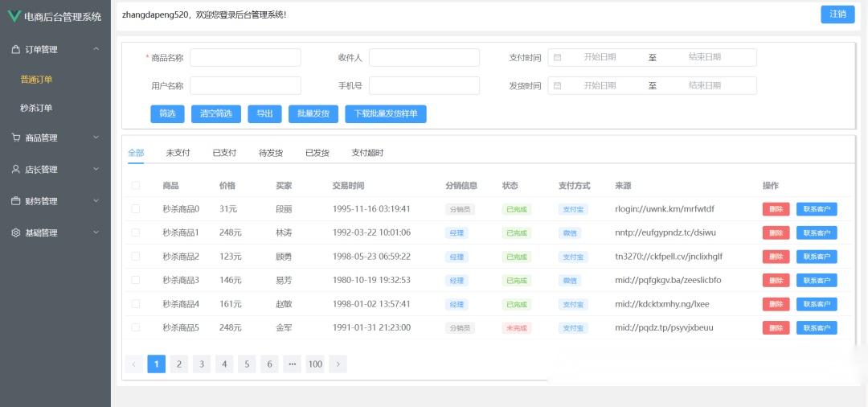
Task: Click transaction time 1998-01-02 13:57:41
Action: pyautogui.click(x=371, y=304)
